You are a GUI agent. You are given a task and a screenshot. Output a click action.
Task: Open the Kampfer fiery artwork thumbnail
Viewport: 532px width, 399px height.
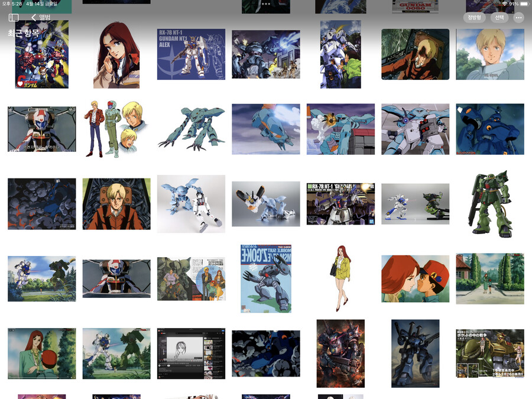tap(340, 353)
